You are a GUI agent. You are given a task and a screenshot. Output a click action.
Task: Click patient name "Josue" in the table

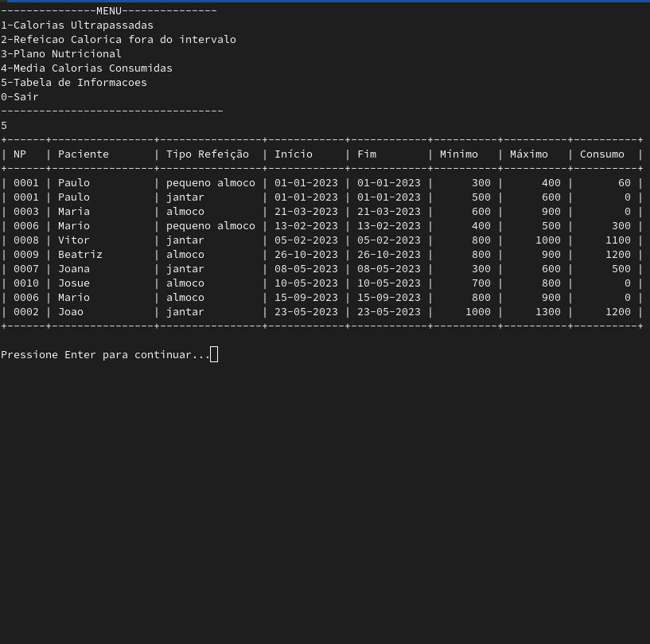pyautogui.click(x=74, y=283)
